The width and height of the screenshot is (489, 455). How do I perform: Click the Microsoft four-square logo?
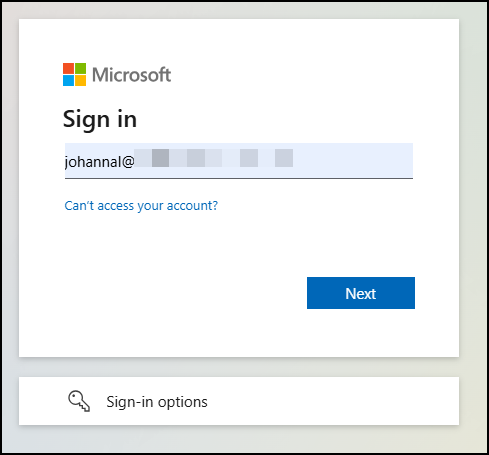[74, 74]
